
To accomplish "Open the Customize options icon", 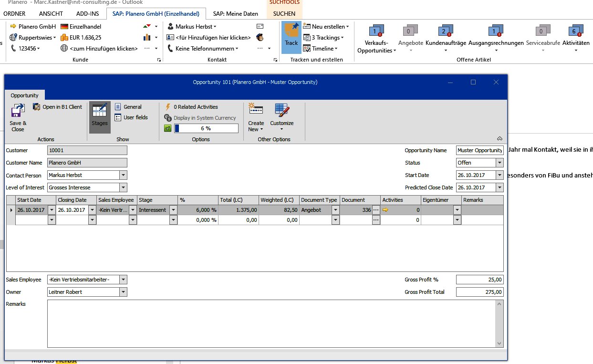I will [281, 112].
